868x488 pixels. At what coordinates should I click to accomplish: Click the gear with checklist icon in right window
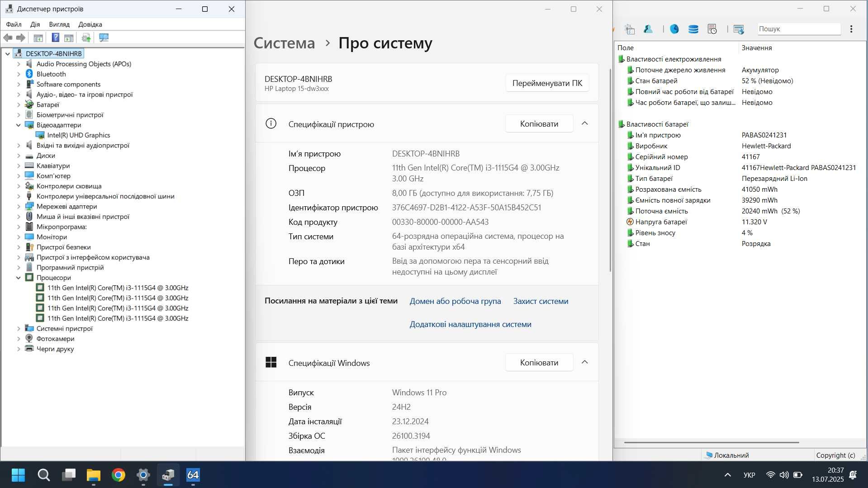pos(630,29)
